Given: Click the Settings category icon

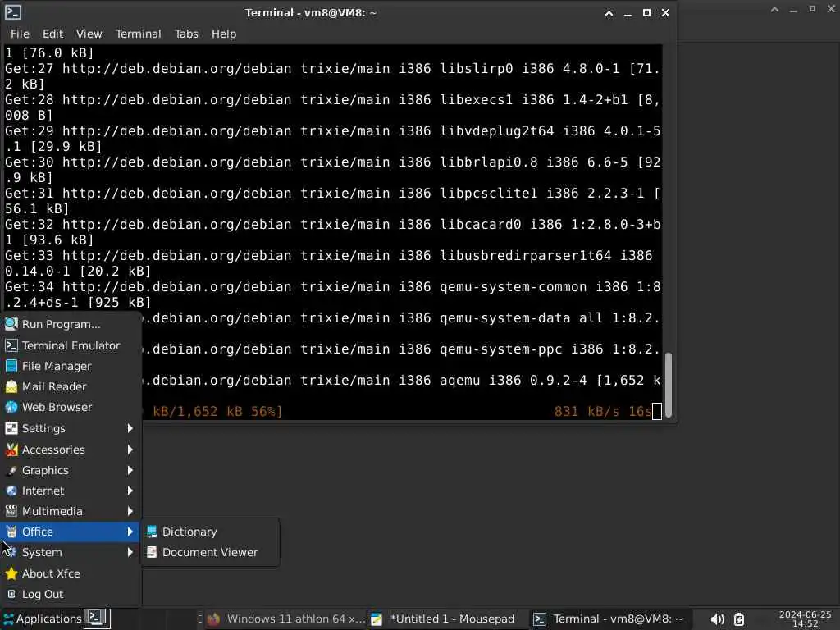Looking at the screenshot, I should click(x=11, y=428).
